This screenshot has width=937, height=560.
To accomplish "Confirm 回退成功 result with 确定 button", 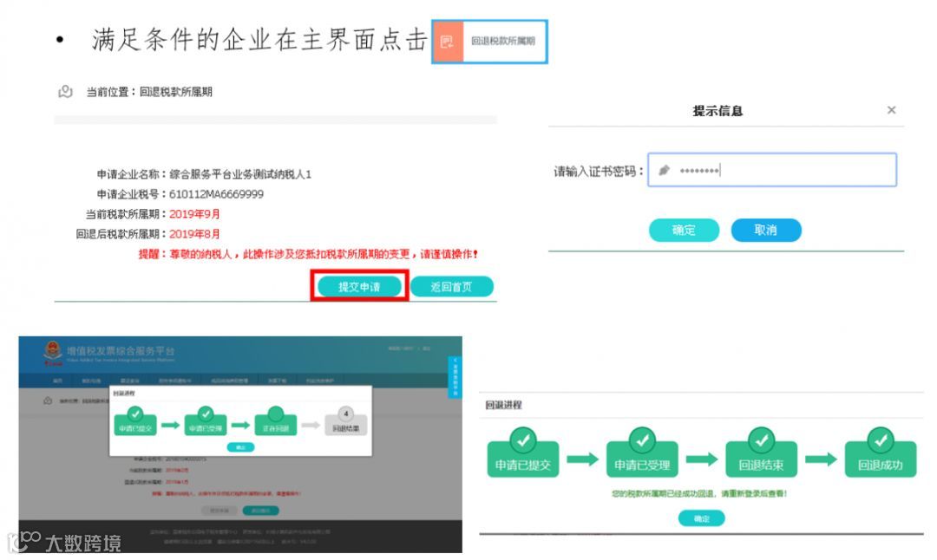I will (x=702, y=518).
